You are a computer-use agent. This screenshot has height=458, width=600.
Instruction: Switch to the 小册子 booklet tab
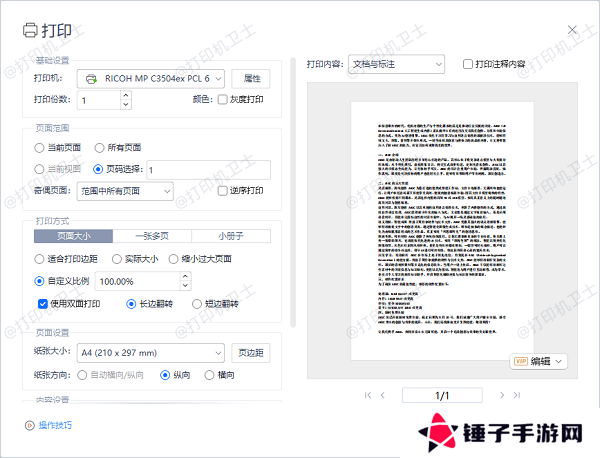click(231, 236)
